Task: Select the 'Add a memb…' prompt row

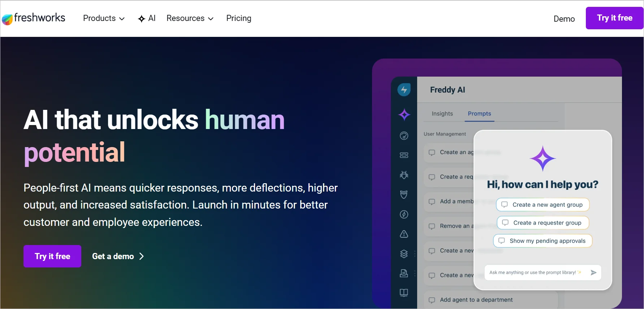Action: (449, 202)
